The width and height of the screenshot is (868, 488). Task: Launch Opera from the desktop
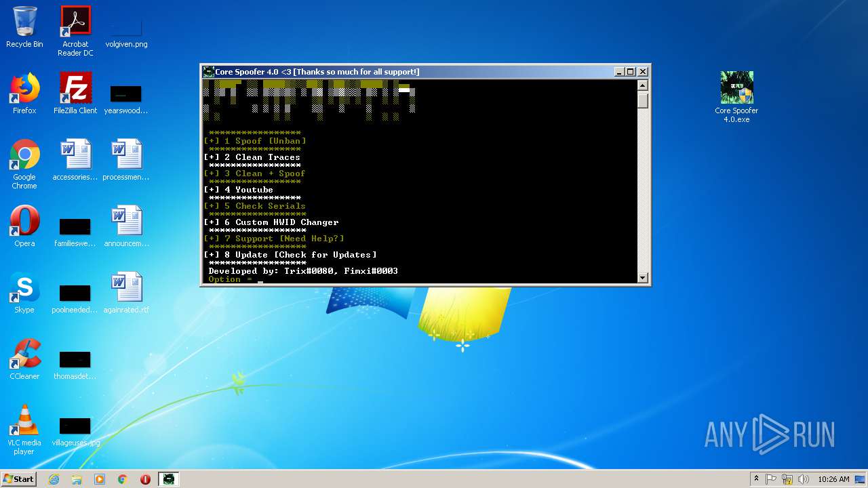pyautogui.click(x=24, y=226)
